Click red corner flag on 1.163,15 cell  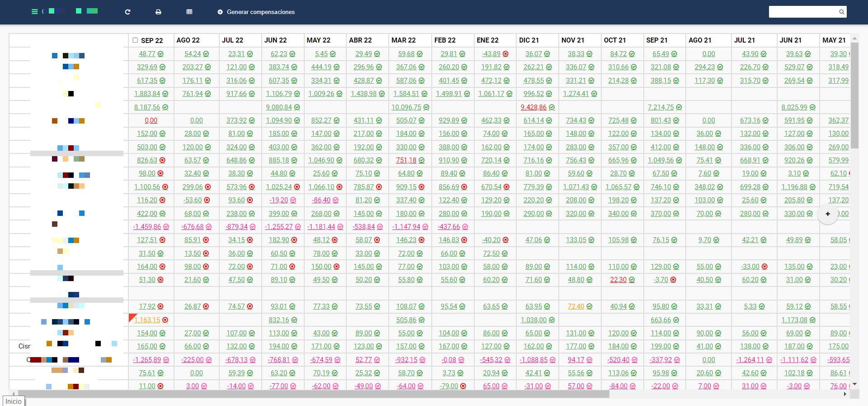(132, 316)
